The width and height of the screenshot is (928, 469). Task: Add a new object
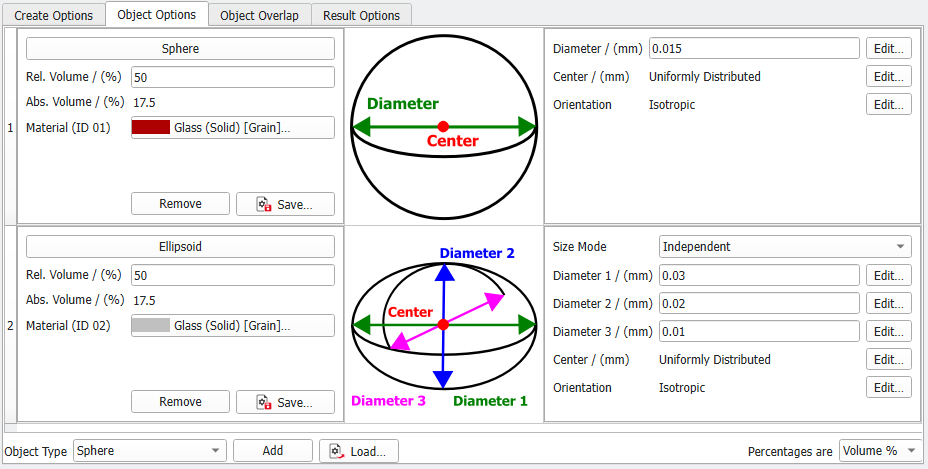pos(273,451)
